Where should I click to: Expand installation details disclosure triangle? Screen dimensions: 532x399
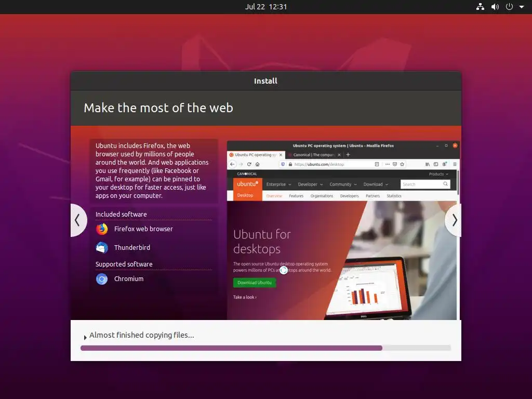(x=85, y=337)
